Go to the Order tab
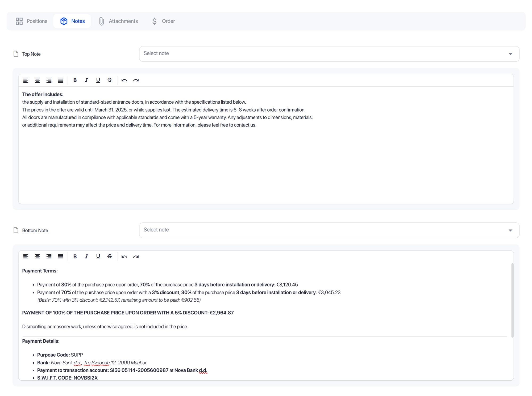The width and height of the screenshot is (532, 396). (163, 21)
